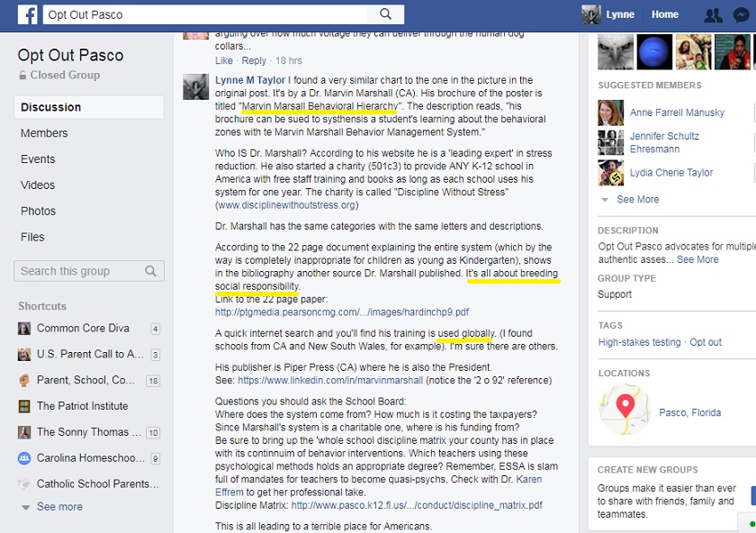Expand the description See More link

point(697,259)
